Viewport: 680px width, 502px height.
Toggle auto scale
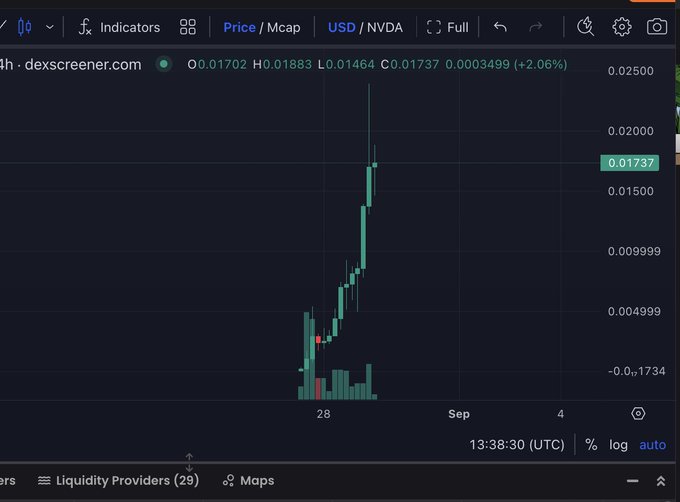(652, 445)
